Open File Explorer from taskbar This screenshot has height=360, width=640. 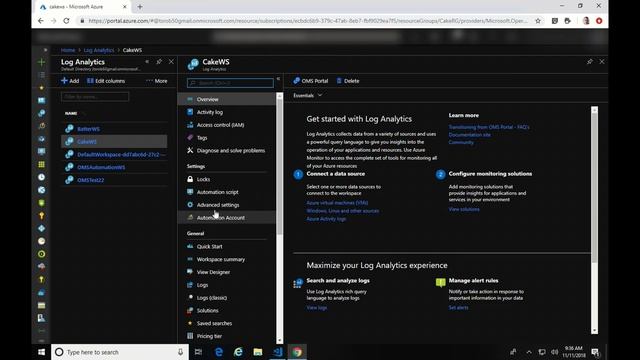point(258,352)
